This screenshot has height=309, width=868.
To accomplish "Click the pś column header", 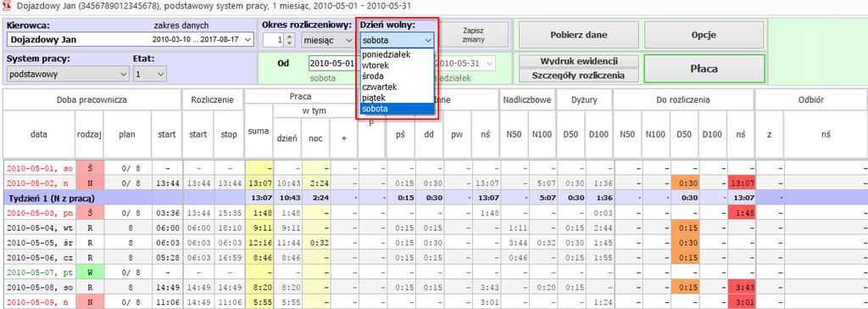I will (x=400, y=134).
